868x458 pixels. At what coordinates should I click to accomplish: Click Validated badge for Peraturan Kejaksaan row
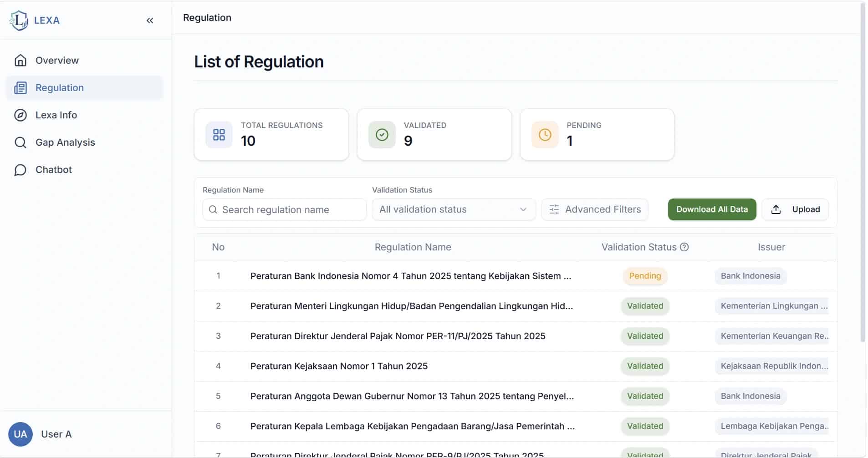[645, 366]
